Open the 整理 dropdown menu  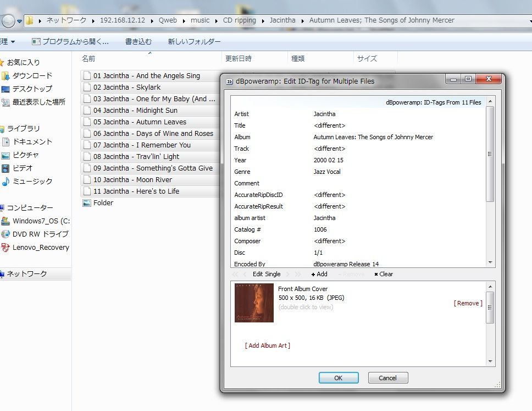[x=8, y=41]
